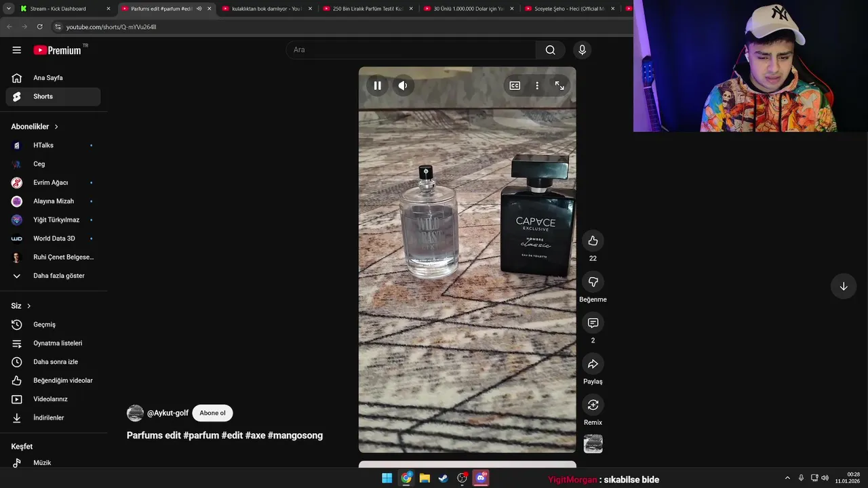The width and height of the screenshot is (868, 488).
Task: Open the #axe hashtag
Action: click(x=255, y=435)
